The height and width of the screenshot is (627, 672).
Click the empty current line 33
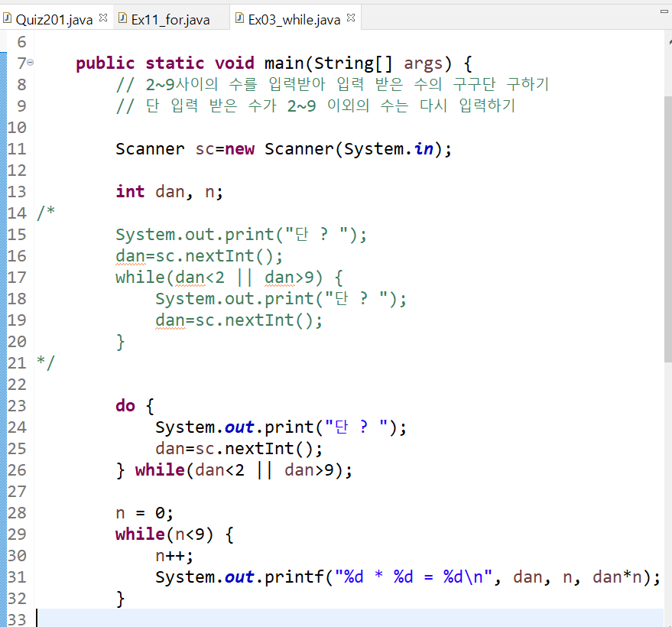(x=349, y=619)
